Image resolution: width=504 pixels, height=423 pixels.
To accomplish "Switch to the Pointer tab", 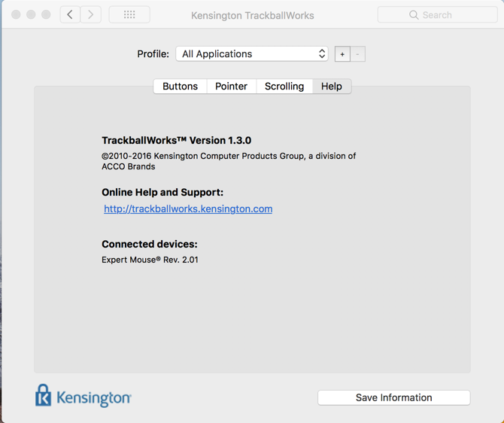I will (x=231, y=87).
